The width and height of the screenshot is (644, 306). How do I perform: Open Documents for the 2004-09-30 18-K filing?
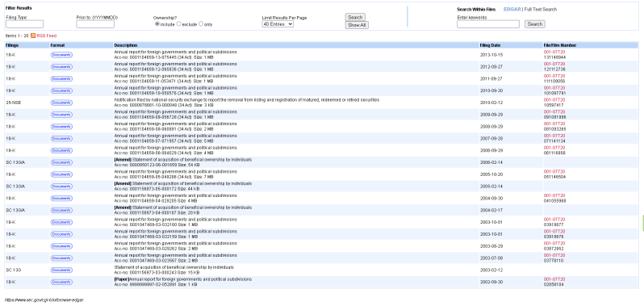click(61, 198)
